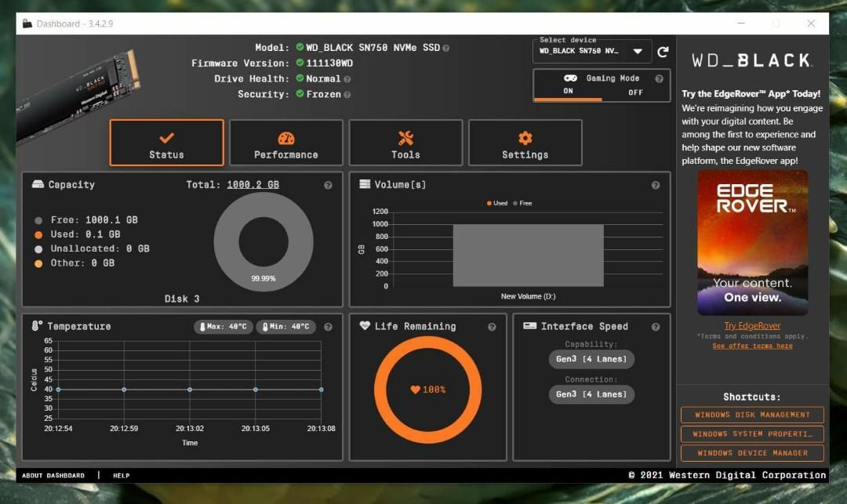Viewport: 847px width, 504px height.
Task: Click the Min: 40°C temperature badge
Action: pos(285,327)
